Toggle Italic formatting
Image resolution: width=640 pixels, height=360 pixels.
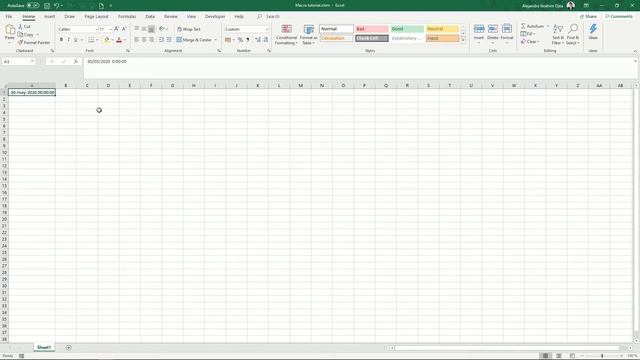(x=68, y=40)
